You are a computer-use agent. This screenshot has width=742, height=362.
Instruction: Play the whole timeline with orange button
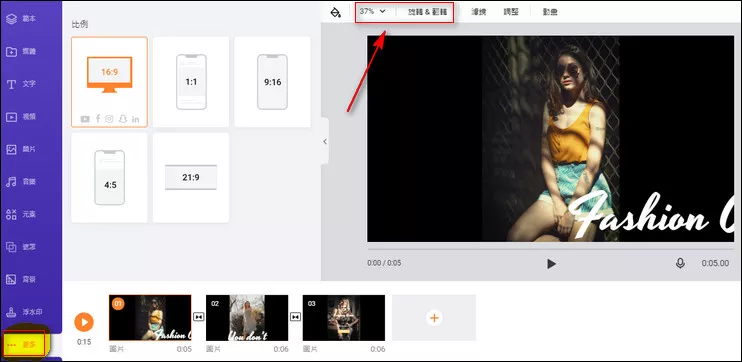(x=84, y=322)
